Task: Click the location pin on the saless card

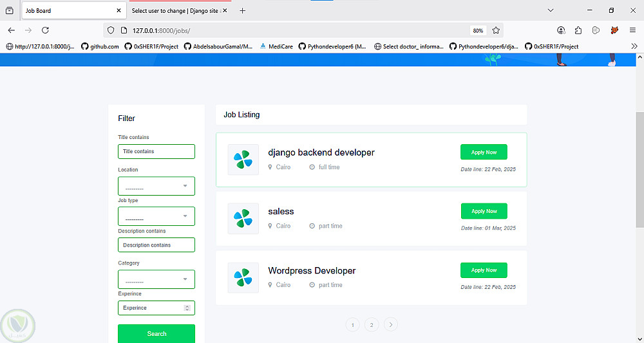Action: pyautogui.click(x=270, y=226)
